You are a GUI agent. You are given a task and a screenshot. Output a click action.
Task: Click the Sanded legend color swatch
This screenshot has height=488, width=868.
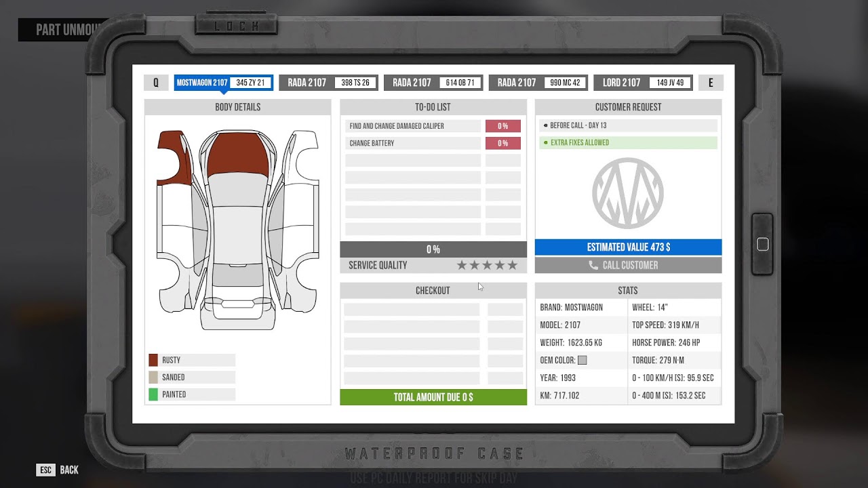tap(153, 378)
